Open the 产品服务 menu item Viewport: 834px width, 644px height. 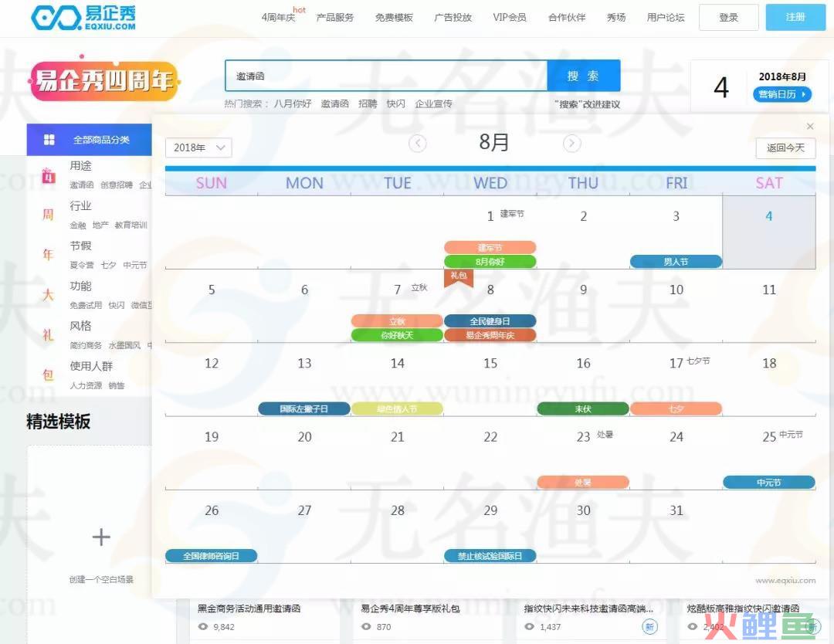click(334, 17)
